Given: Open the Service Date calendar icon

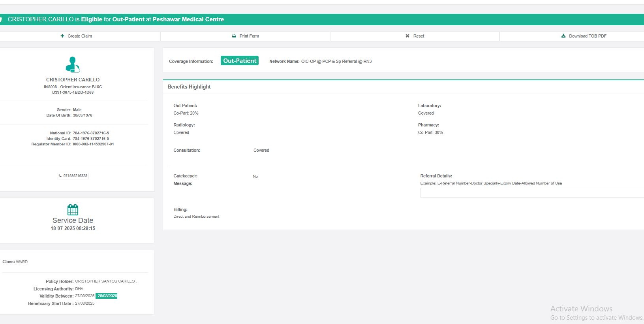Looking at the screenshot, I should coord(73,209).
